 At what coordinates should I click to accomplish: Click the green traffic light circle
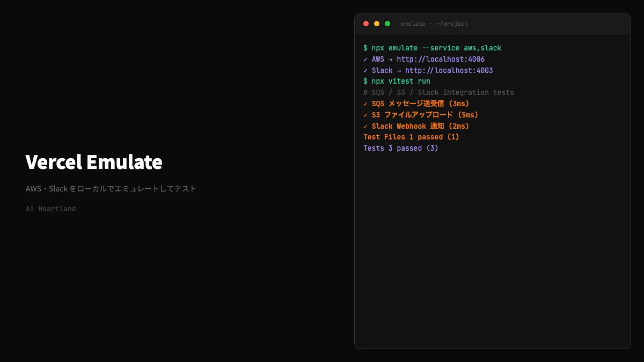point(387,24)
